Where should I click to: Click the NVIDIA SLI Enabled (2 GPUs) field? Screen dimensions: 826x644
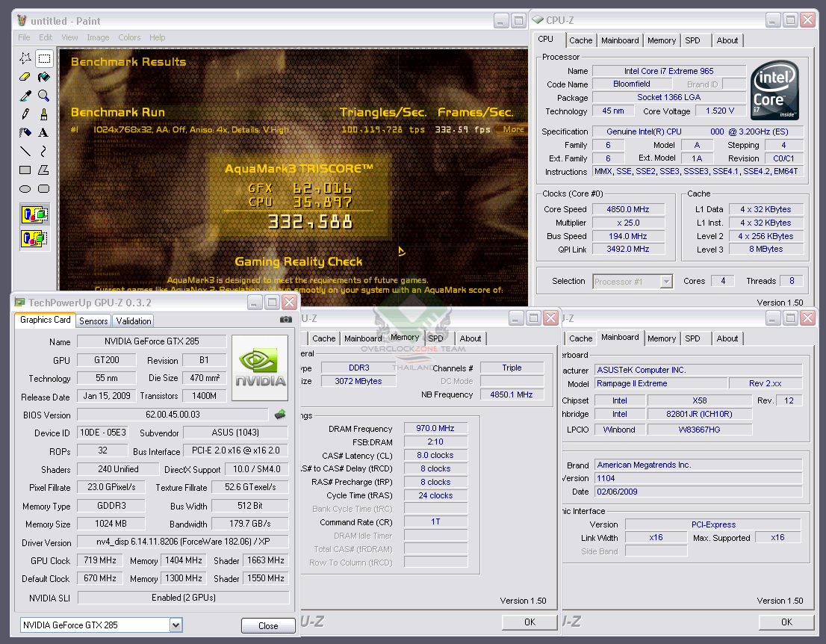tap(183, 598)
